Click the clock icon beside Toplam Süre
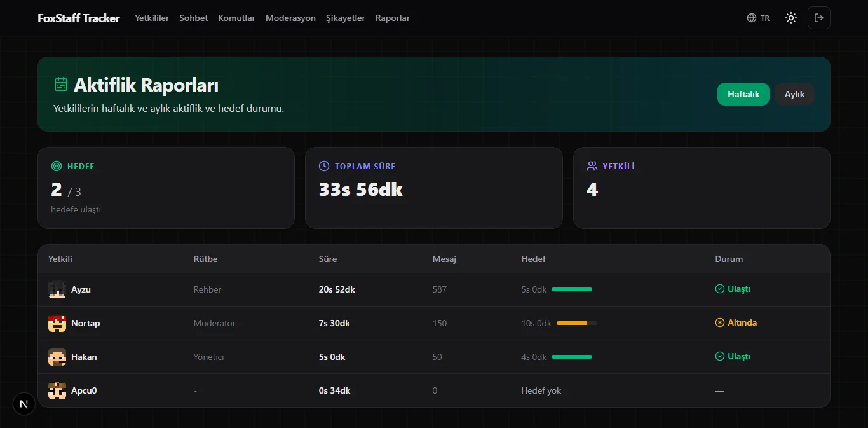Image resolution: width=868 pixels, height=428 pixels. (324, 166)
